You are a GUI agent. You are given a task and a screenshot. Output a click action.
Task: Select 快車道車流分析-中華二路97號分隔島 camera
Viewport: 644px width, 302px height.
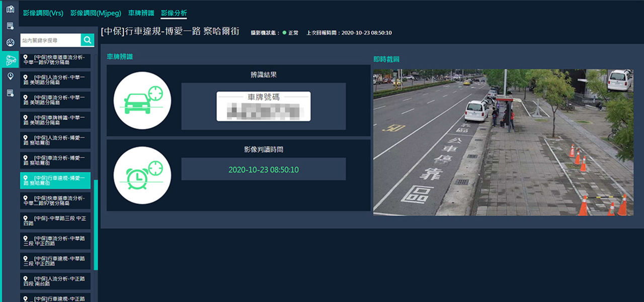point(55,200)
